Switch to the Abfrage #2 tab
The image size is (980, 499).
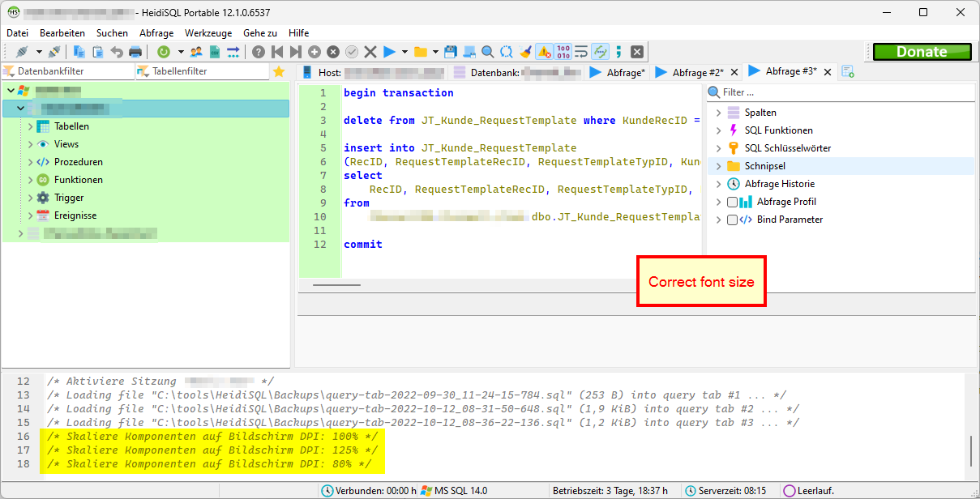point(697,71)
